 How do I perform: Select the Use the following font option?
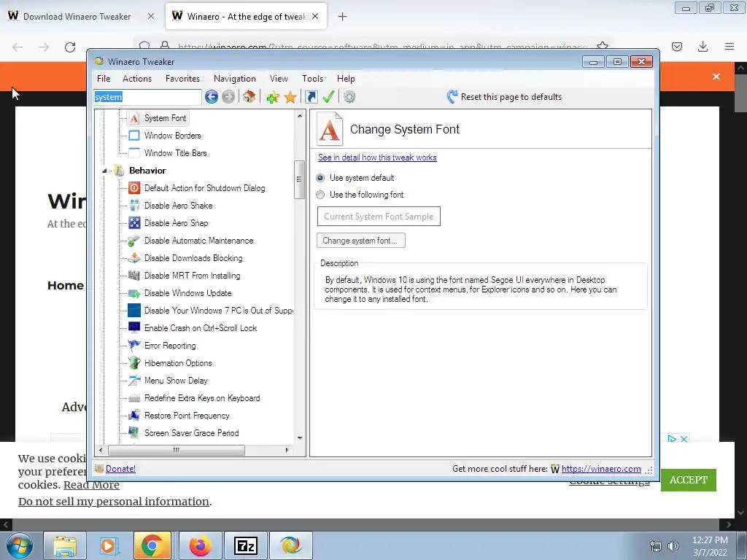click(x=320, y=195)
